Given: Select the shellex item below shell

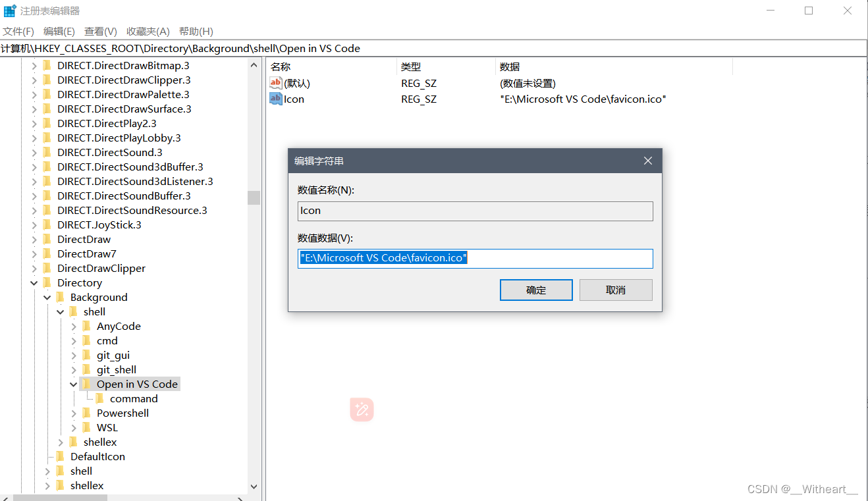Looking at the screenshot, I should coord(87,485).
